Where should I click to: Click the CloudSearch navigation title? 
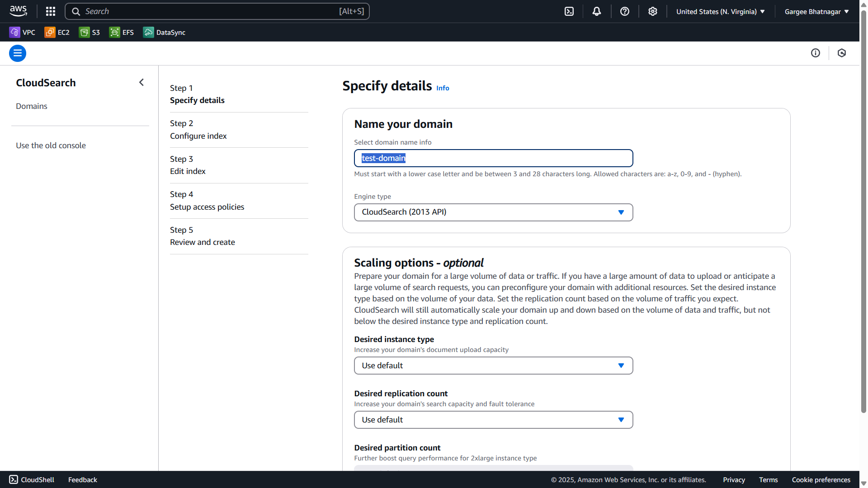click(46, 83)
